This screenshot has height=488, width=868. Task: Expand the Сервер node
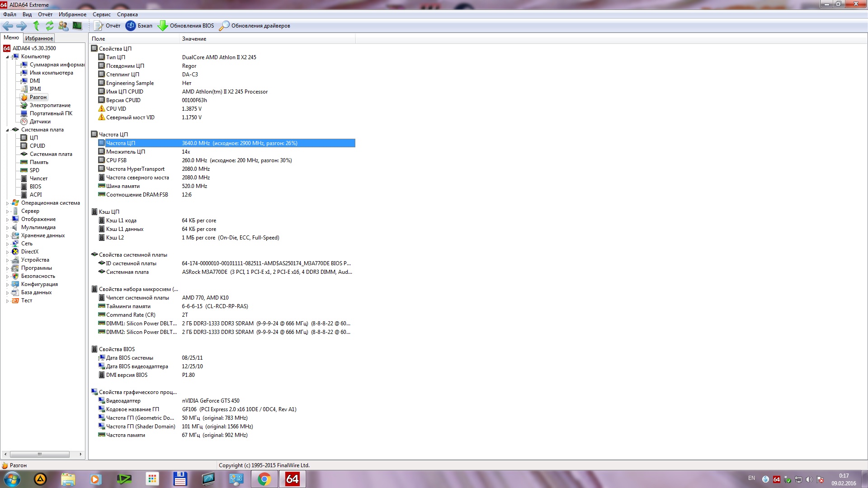[x=7, y=211]
